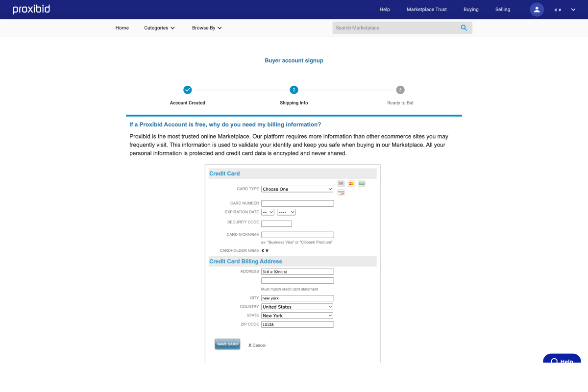588x392 pixels.
Task: Click the c v account name
Action: point(558,10)
